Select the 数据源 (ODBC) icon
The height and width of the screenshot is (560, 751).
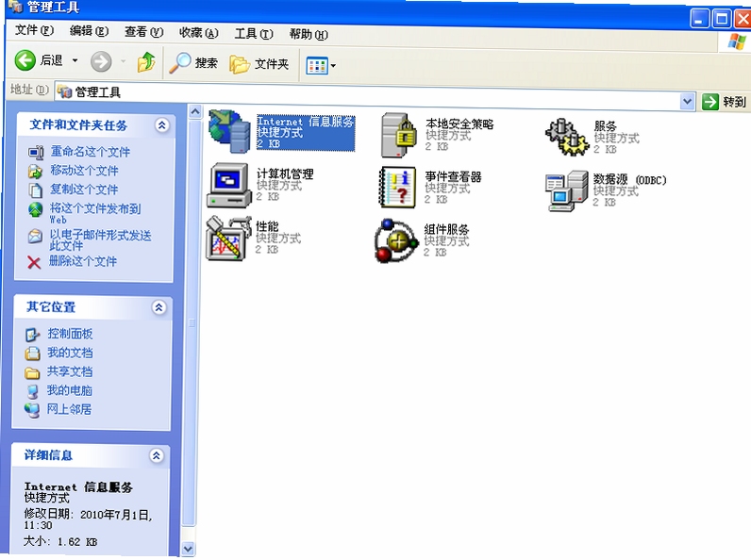coord(567,191)
